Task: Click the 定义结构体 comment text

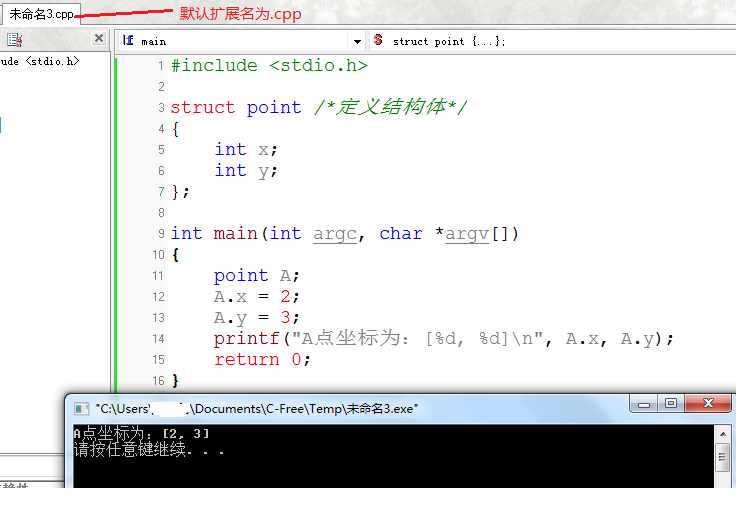Action: click(x=391, y=107)
